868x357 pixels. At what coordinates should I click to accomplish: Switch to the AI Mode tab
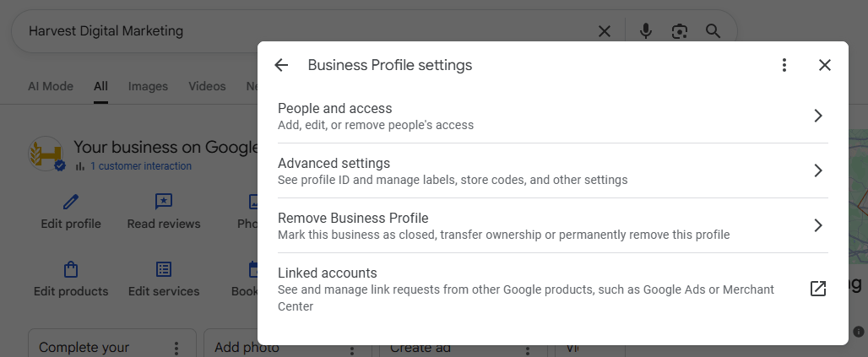click(x=51, y=86)
